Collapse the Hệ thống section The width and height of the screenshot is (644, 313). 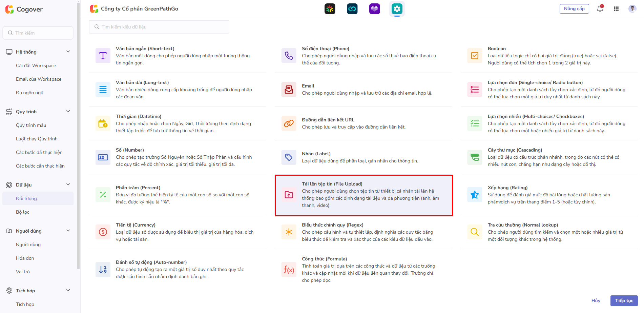click(x=68, y=52)
